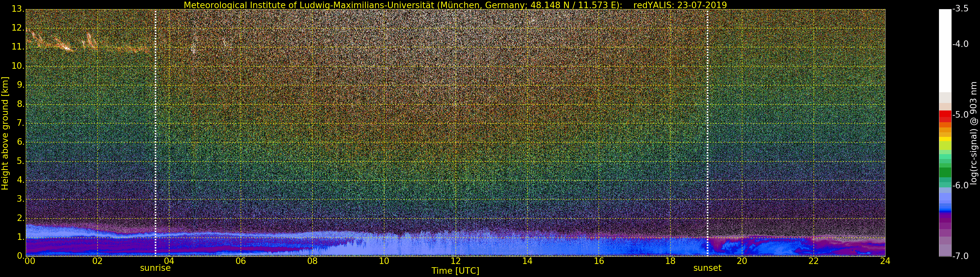Click the '20' time tick label
This screenshot has width=980, height=277.
[742, 261]
